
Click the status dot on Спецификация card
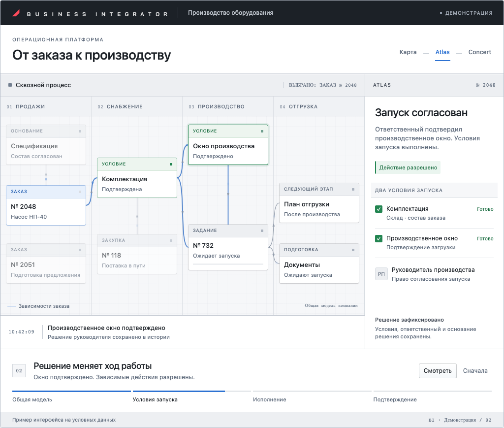(x=80, y=131)
